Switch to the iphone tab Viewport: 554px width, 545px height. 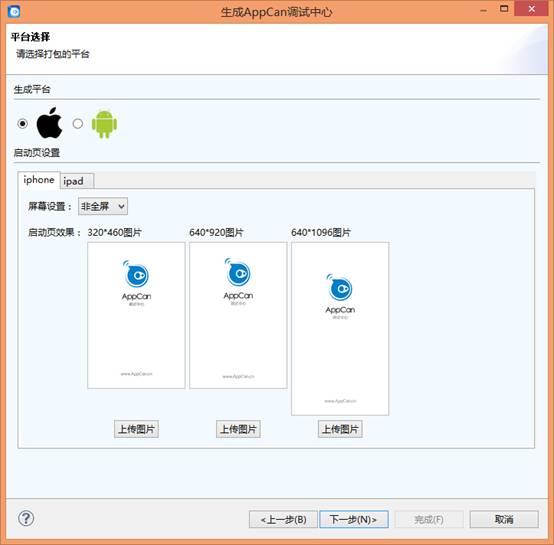tap(39, 180)
